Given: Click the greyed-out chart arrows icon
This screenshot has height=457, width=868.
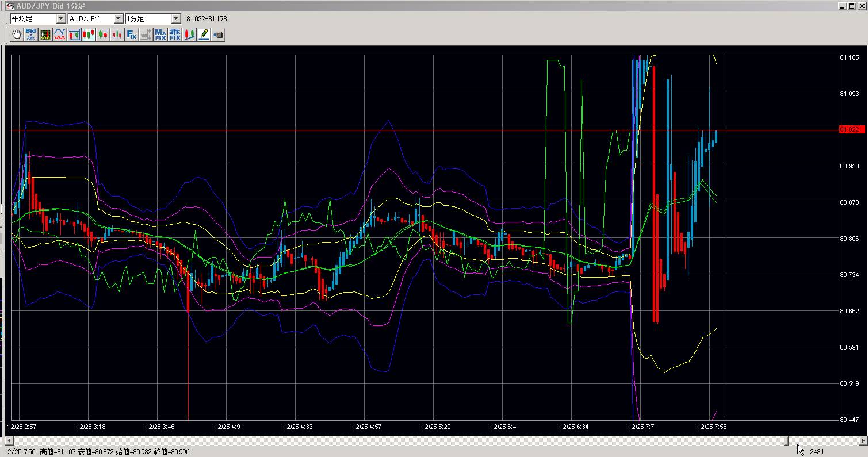Looking at the screenshot, I should [146, 34].
